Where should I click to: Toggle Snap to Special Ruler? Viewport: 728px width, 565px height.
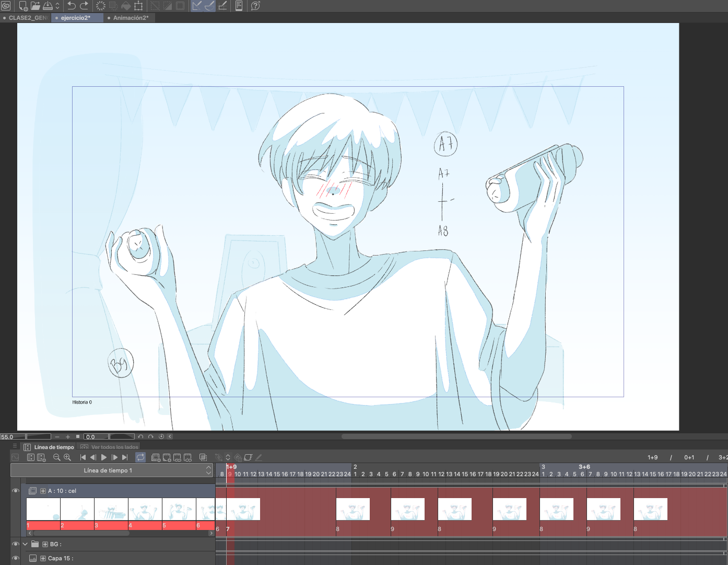(x=209, y=6)
